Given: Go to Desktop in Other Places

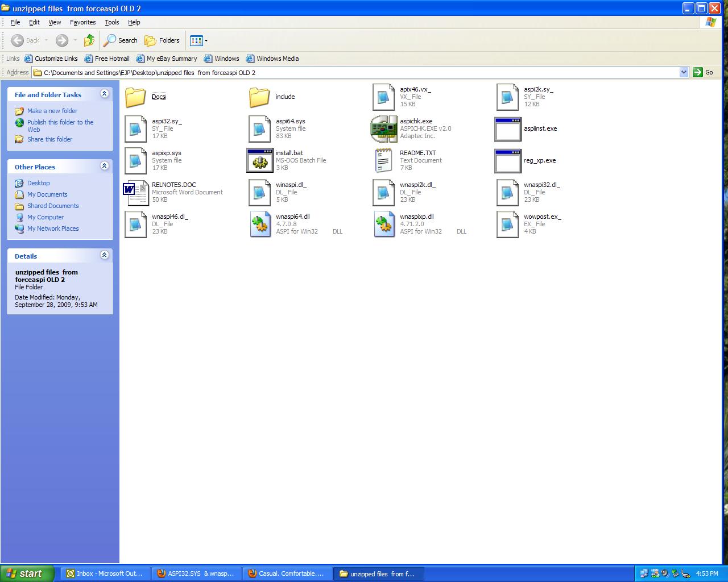Looking at the screenshot, I should (38, 183).
